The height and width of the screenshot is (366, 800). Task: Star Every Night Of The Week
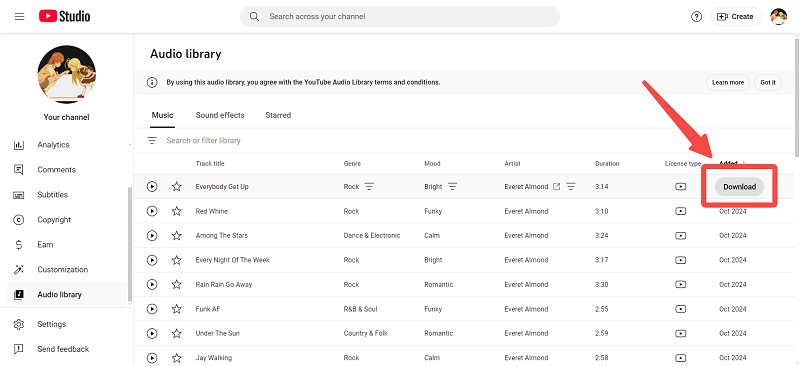[177, 260]
